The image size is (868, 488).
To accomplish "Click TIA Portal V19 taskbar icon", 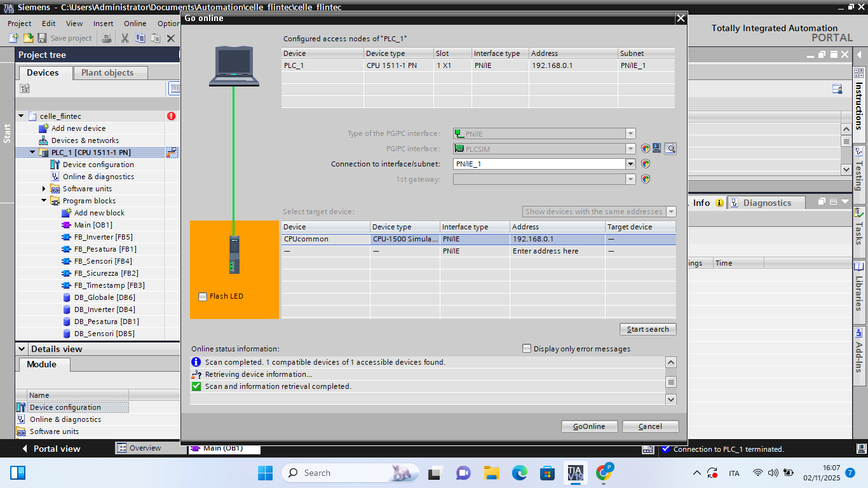I will click(x=575, y=473).
